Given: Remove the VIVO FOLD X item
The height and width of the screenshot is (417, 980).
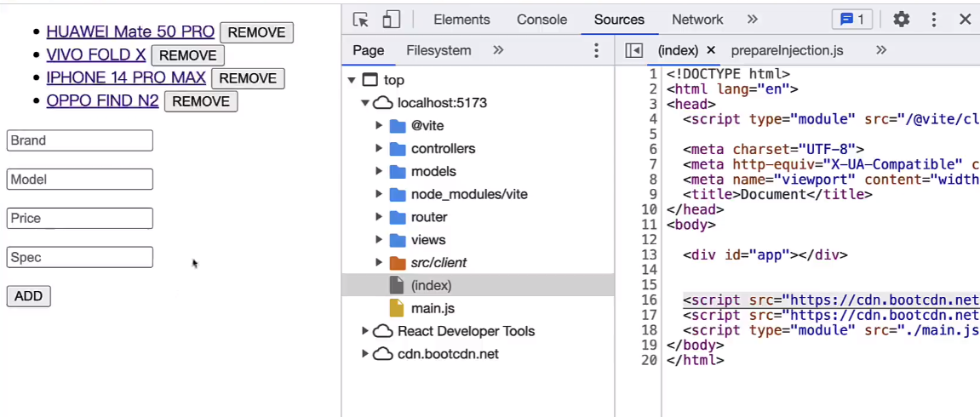Looking at the screenshot, I should (x=187, y=55).
